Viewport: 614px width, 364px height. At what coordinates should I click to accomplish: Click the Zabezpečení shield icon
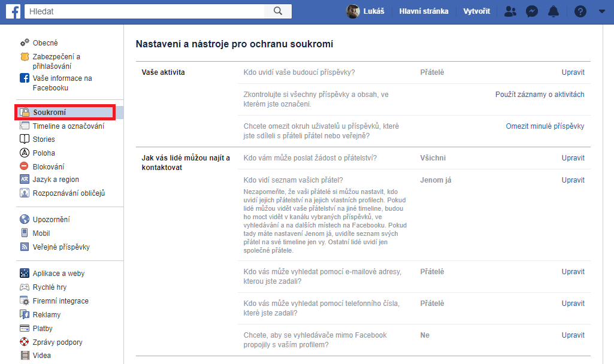point(25,57)
